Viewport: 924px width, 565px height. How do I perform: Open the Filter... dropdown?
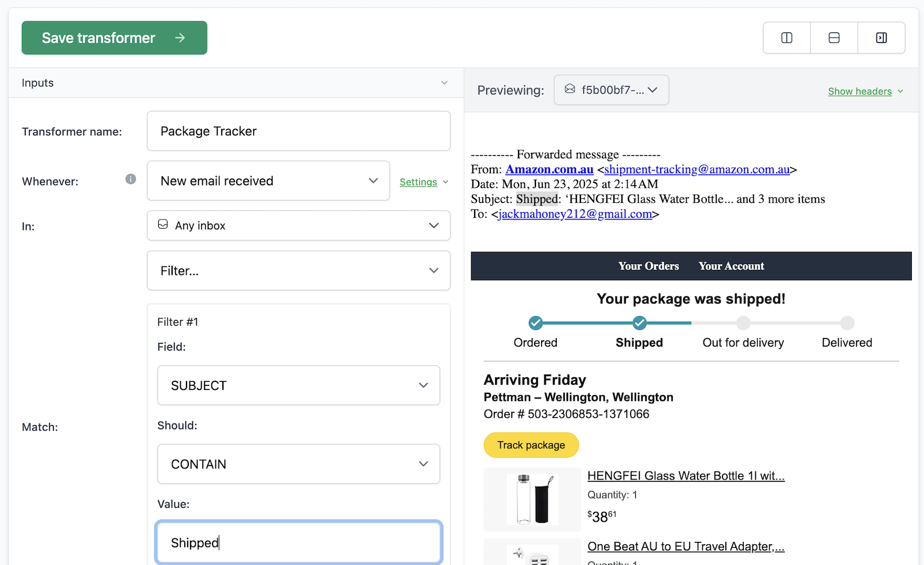[299, 270]
